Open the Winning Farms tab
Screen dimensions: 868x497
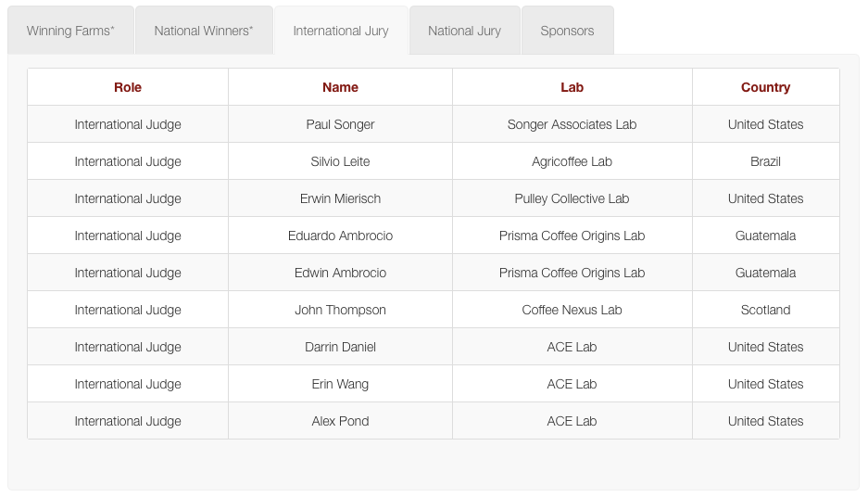(70, 31)
